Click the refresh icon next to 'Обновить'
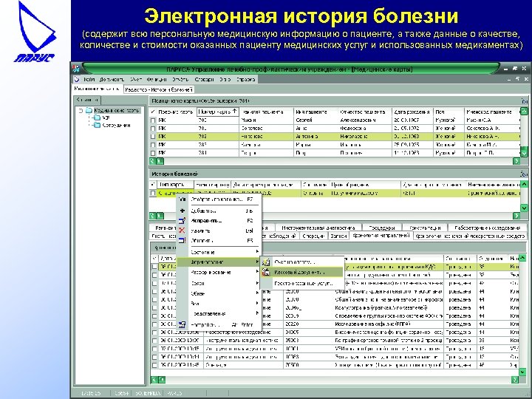 pos(183,240)
